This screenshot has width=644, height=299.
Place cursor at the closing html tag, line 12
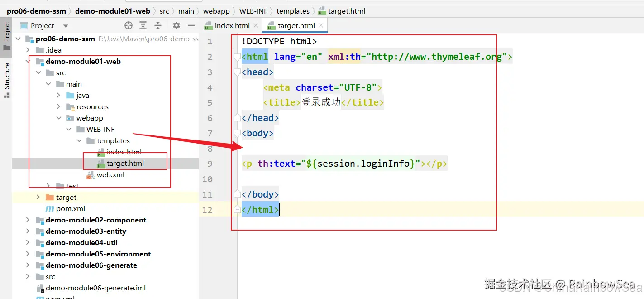(x=261, y=210)
